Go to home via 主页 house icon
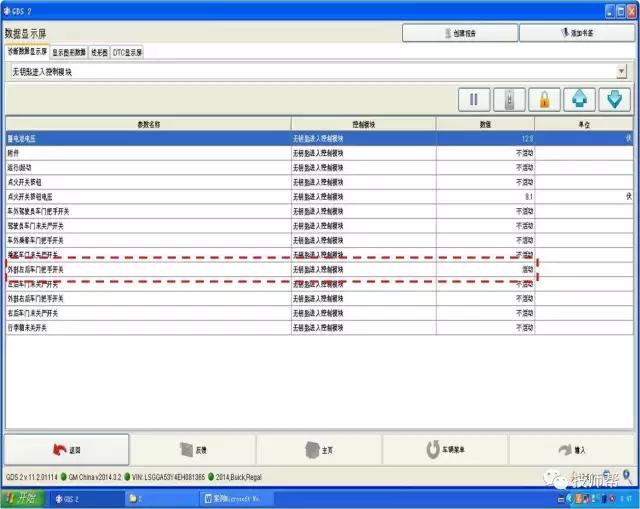This screenshot has width=640, height=509. tap(312, 450)
